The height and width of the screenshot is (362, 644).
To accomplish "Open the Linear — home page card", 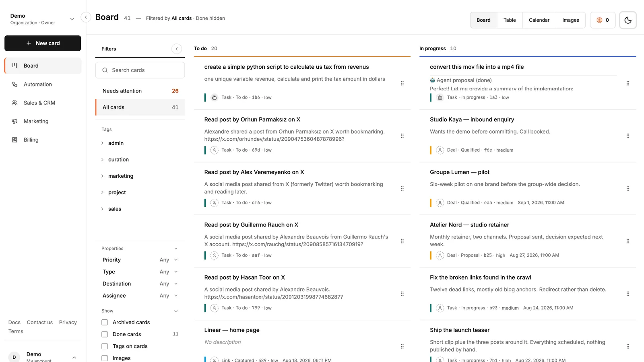I will point(232,330).
